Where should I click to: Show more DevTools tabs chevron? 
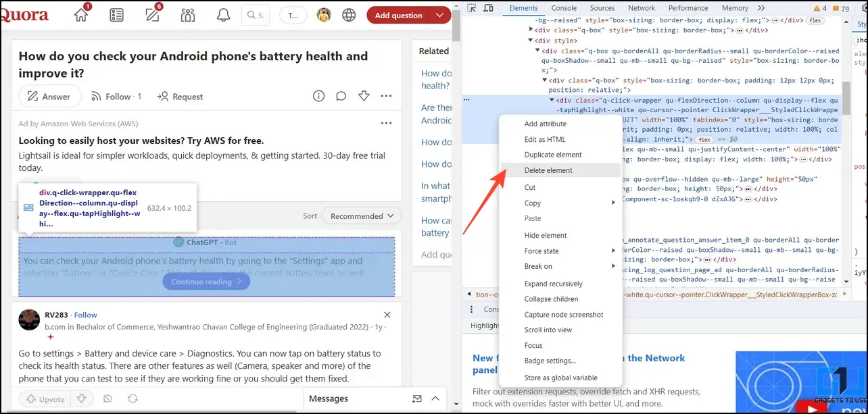[x=762, y=8]
